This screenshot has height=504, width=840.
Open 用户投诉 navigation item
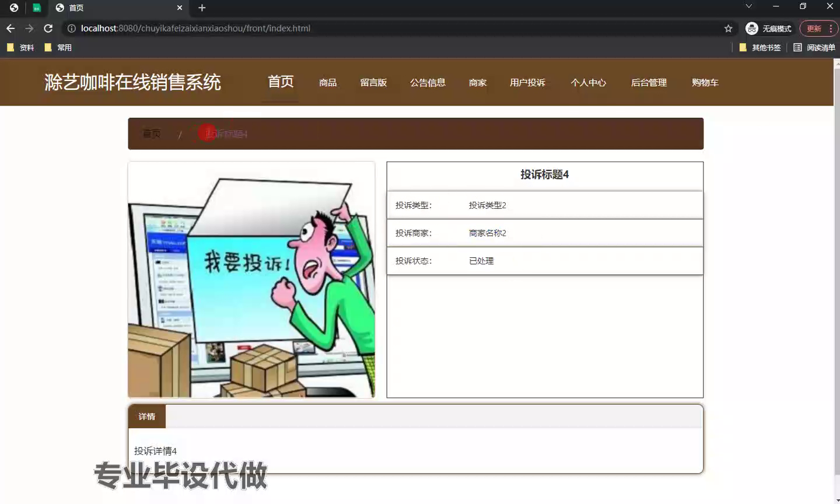pyautogui.click(x=527, y=83)
